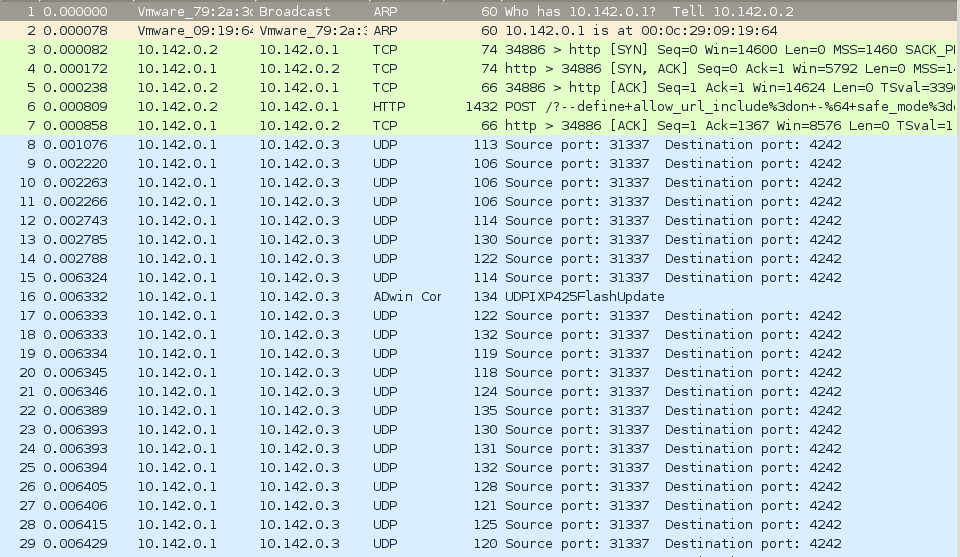Click source Vmware_09:19:64 in packet 2
The height and width of the screenshot is (557, 960).
tap(195, 30)
